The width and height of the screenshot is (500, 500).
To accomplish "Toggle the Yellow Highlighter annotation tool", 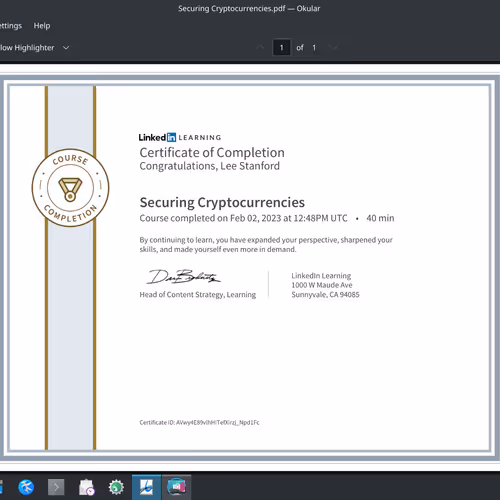I will point(27,48).
